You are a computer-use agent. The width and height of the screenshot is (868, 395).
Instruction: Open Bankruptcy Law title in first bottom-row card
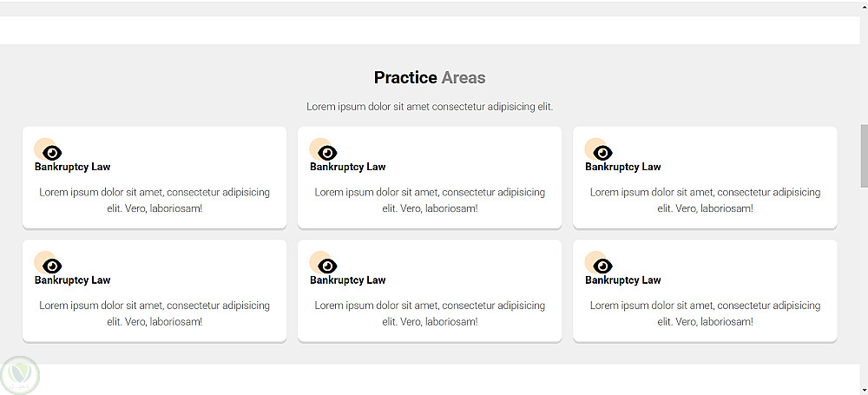click(73, 280)
